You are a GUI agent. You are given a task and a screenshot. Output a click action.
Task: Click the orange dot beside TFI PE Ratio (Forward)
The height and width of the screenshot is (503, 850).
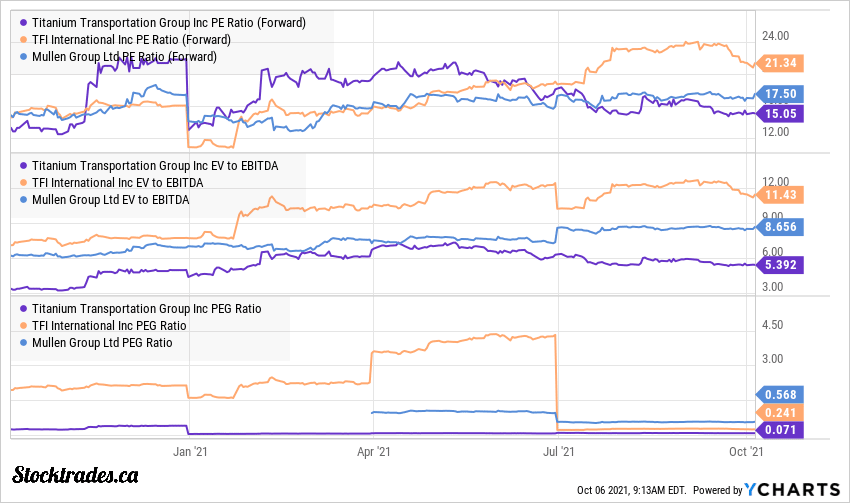pyautogui.click(x=23, y=39)
